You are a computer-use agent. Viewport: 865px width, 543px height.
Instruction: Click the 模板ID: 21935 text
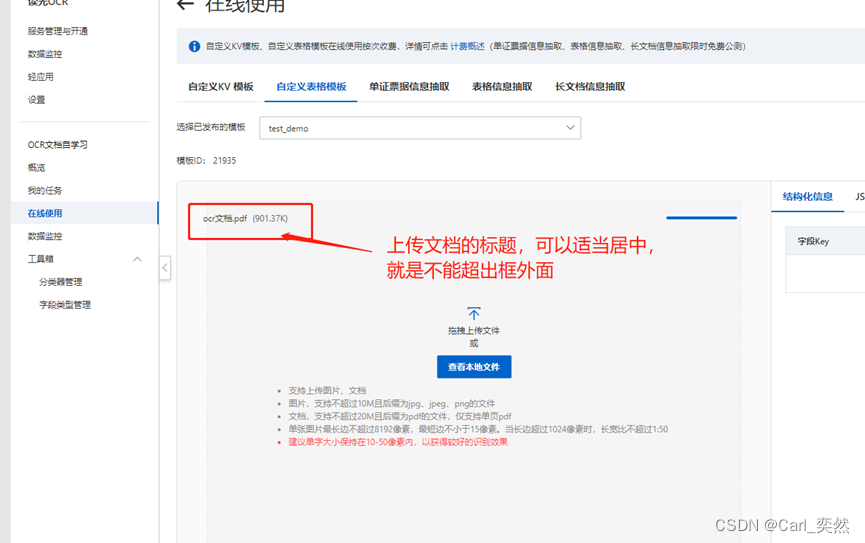tap(206, 161)
